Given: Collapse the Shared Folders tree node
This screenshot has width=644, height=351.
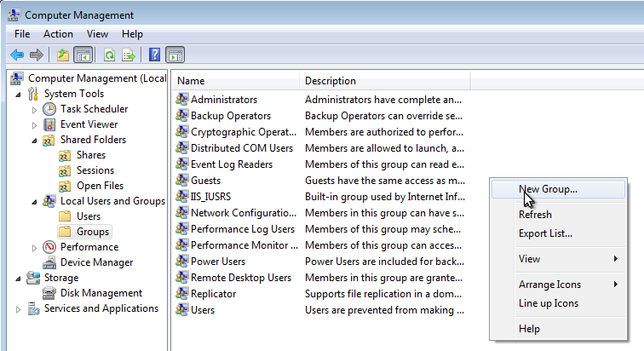Looking at the screenshot, I should coord(35,140).
